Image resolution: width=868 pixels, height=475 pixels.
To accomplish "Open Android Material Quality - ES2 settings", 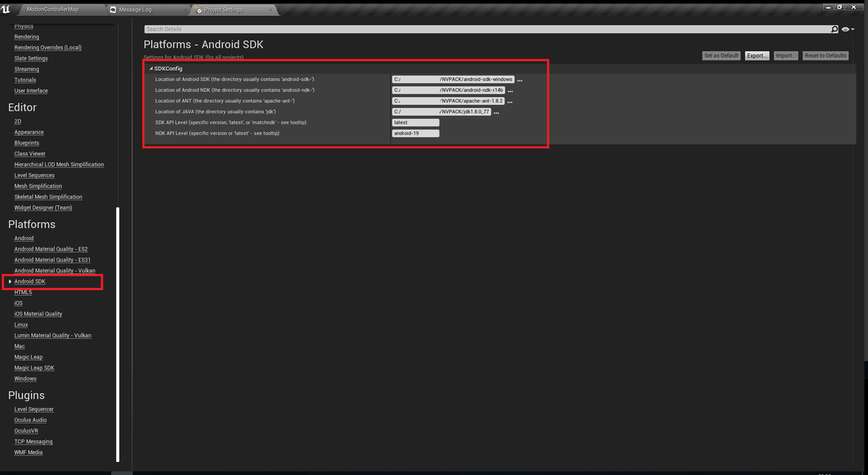I will [51, 249].
